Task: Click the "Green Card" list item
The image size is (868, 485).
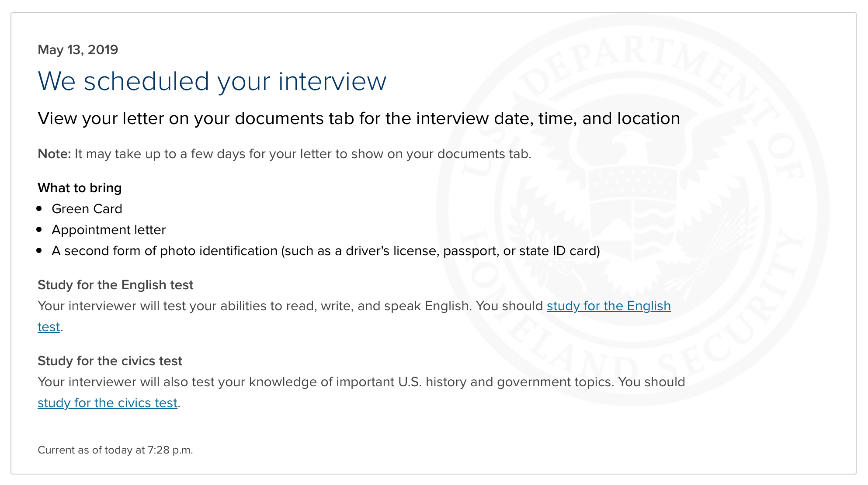Action: point(87,209)
